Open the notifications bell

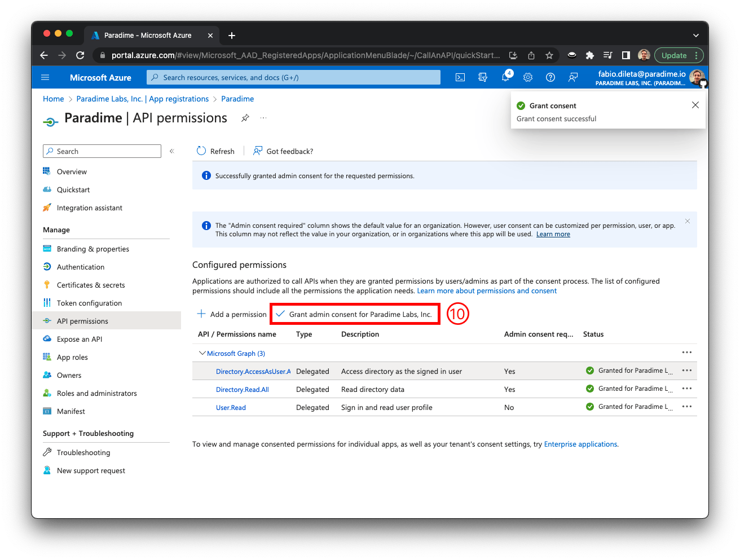tap(505, 77)
